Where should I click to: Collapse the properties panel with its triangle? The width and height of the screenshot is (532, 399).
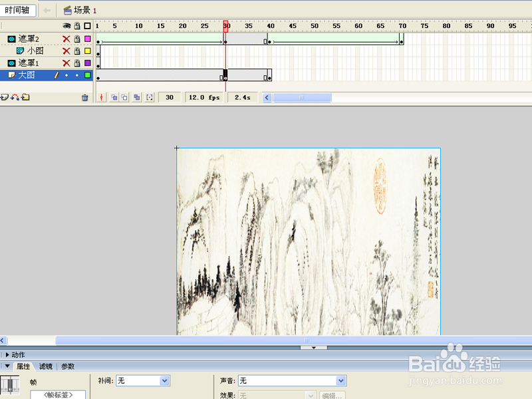7,366
